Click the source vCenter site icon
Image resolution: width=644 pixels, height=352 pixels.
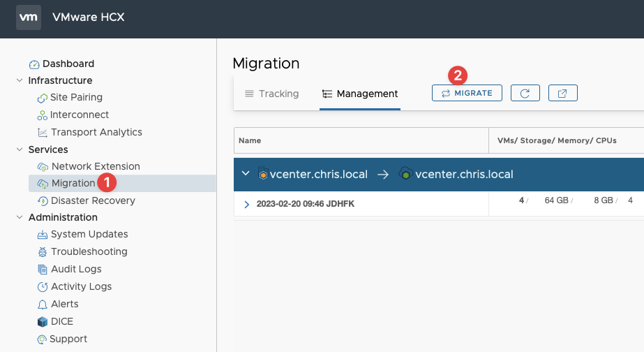coord(263,175)
